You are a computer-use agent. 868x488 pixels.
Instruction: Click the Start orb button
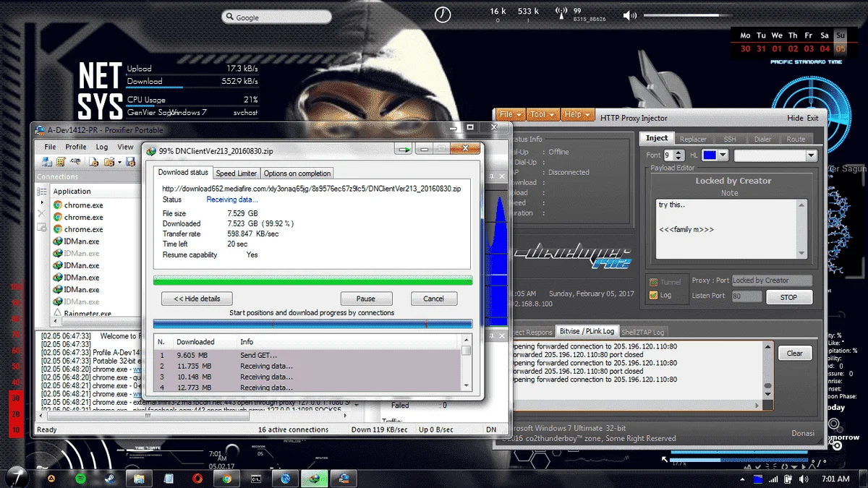click(17, 477)
